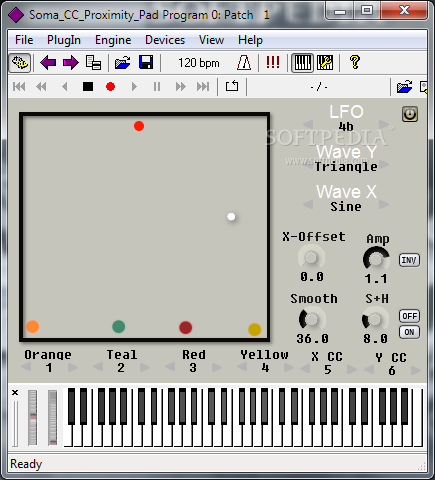Toggle the first toolbar plugin window icon
435x480 pixels.
tap(19, 63)
